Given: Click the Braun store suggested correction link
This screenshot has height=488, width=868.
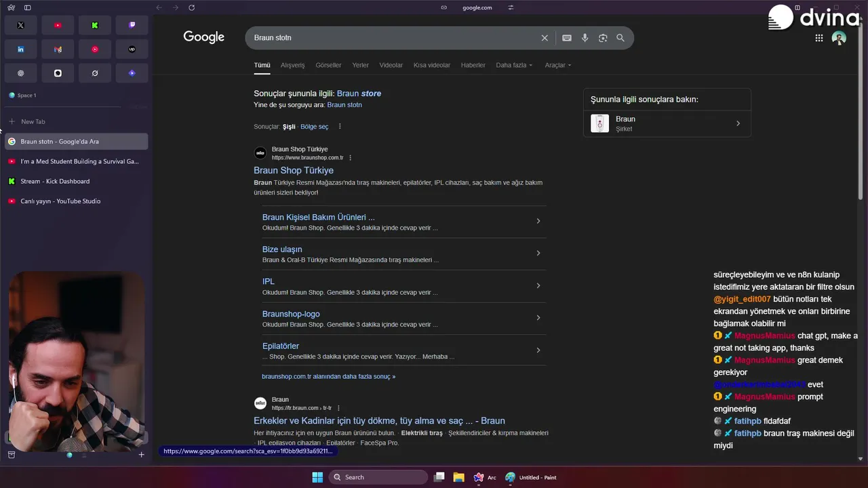Looking at the screenshot, I should point(359,94).
